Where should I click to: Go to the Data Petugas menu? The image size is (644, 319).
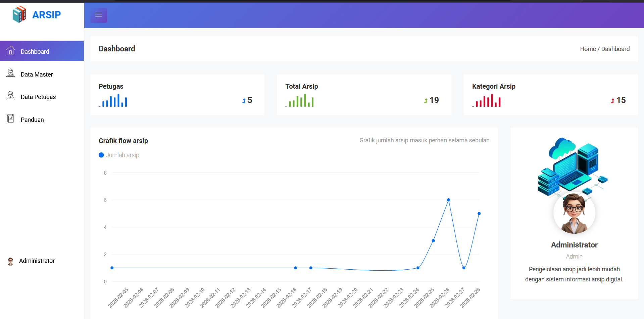[x=42, y=97]
